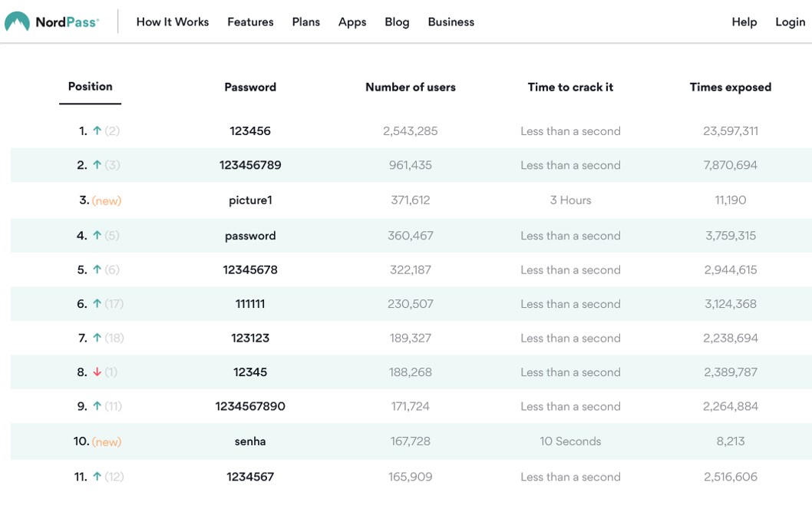The width and height of the screenshot is (812, 509).
Task: Sort by Times exposed column header
Action: pos(731,88)
